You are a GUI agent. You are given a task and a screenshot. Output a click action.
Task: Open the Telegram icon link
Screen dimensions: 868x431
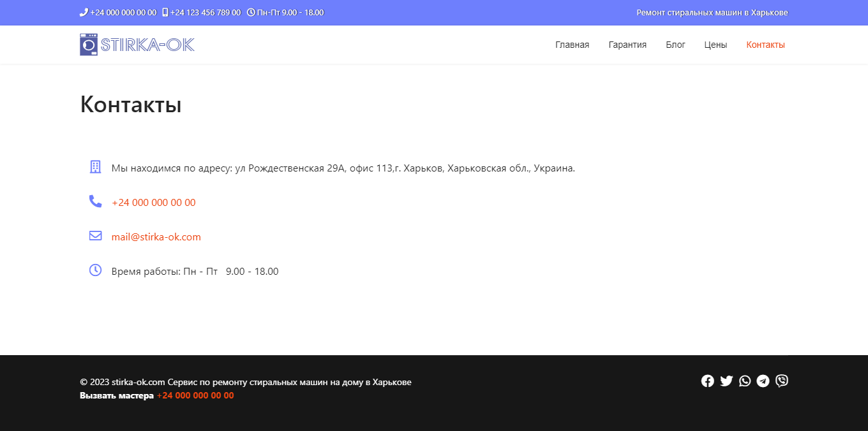coord(763,381)
